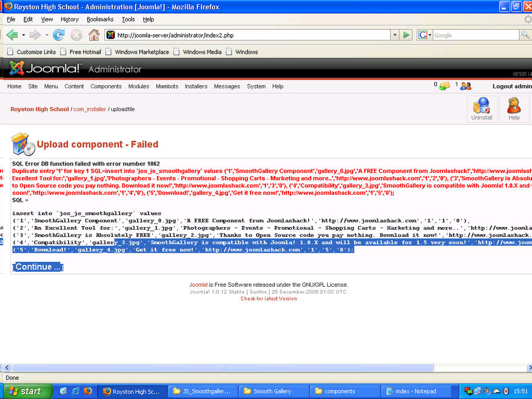The width and height of the screenshot is (532, 399).
Task: Click the Google search magnifier icon
Action: (x=525, y=35)
